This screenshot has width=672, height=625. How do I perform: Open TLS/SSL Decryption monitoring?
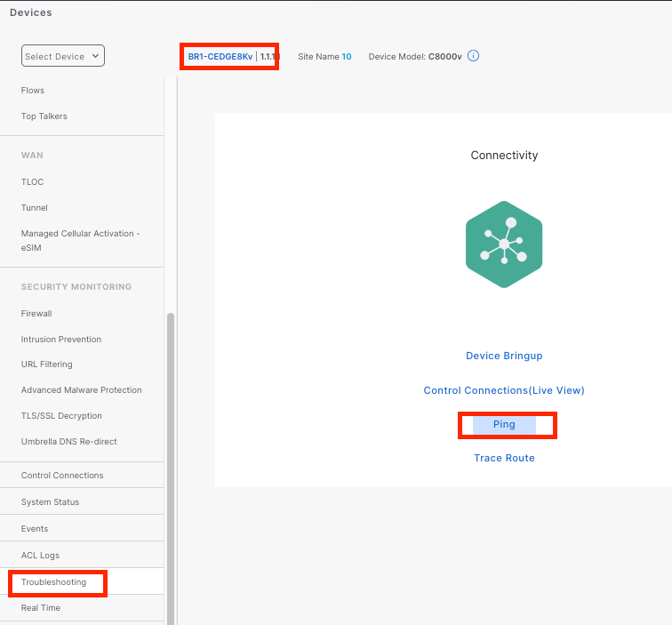61,416
